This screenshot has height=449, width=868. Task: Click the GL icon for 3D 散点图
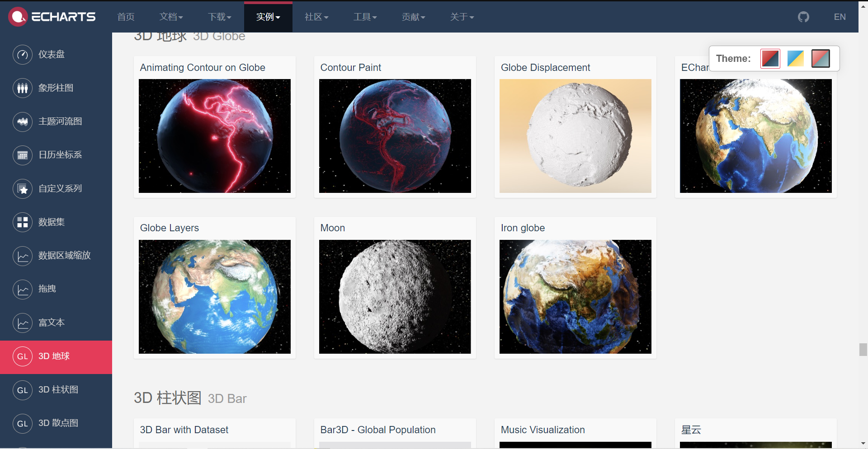(23, 423)
